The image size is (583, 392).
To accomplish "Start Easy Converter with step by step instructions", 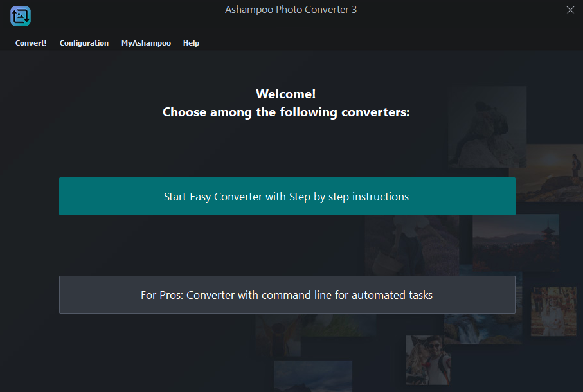I will (287, 197).
